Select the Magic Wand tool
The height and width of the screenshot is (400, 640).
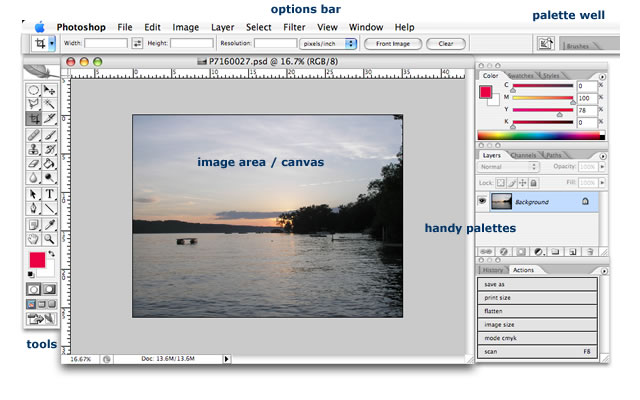coord(49,104)
